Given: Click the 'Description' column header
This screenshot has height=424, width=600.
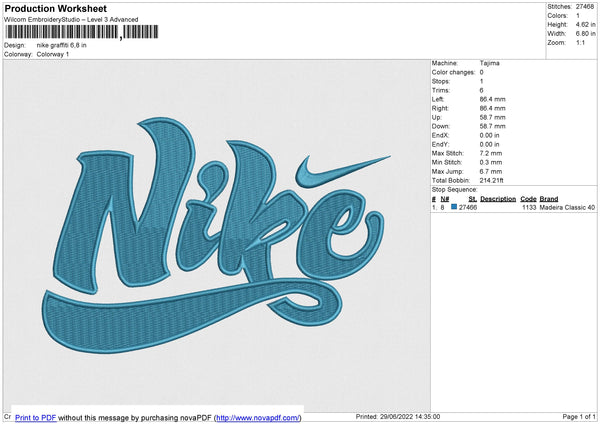Looking at the screenshot, I should click(498, 199).
